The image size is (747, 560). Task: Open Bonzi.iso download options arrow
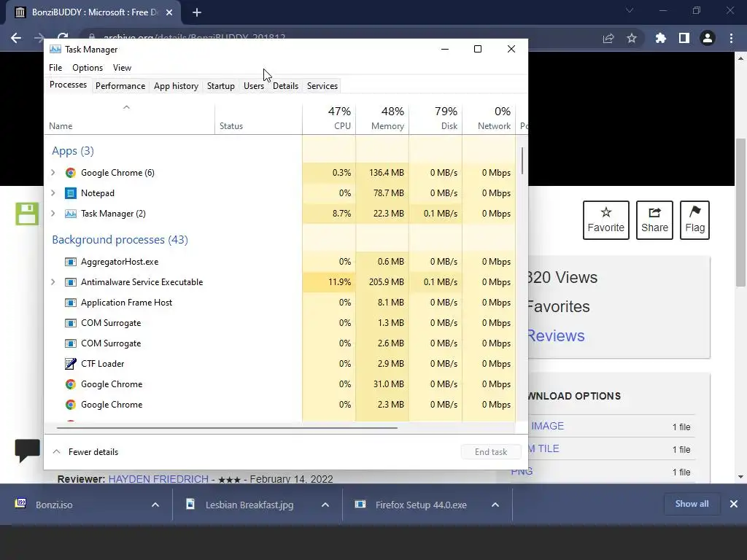[155, 505]
